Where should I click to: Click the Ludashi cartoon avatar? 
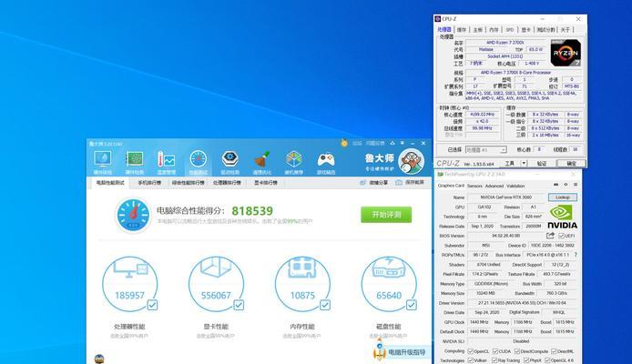[x=411, y=161]
